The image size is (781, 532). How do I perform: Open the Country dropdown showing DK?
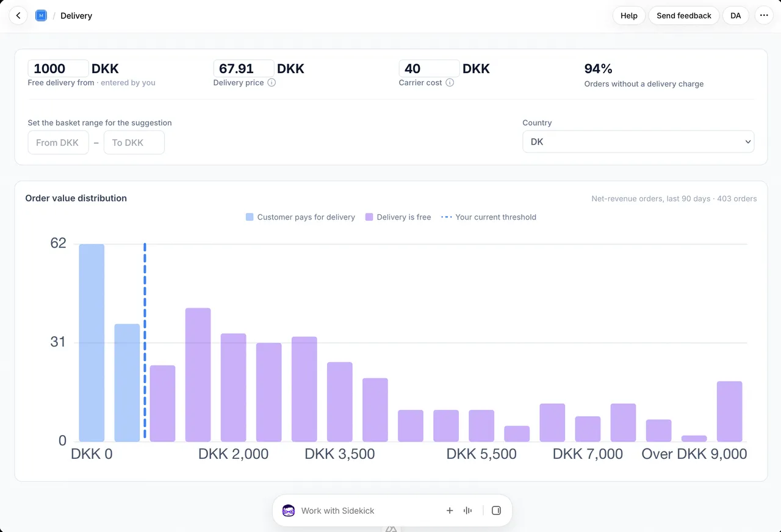(638, 142)
